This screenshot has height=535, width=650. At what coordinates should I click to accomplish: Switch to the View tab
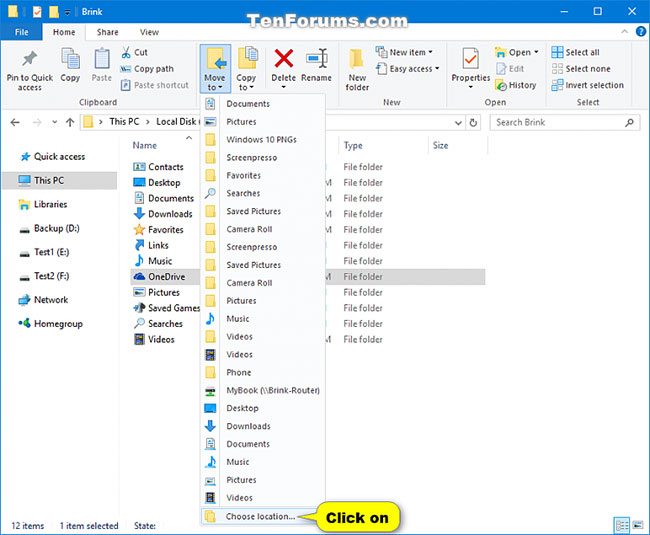[149, 32]
